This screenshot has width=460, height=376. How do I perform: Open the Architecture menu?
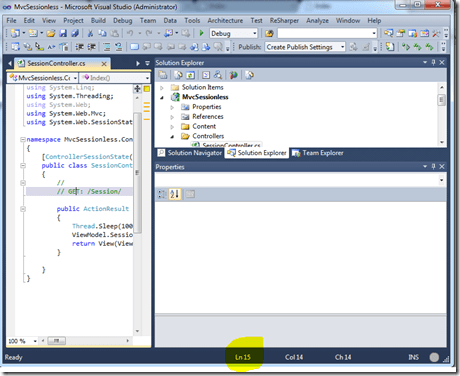(x=225, y=21)
